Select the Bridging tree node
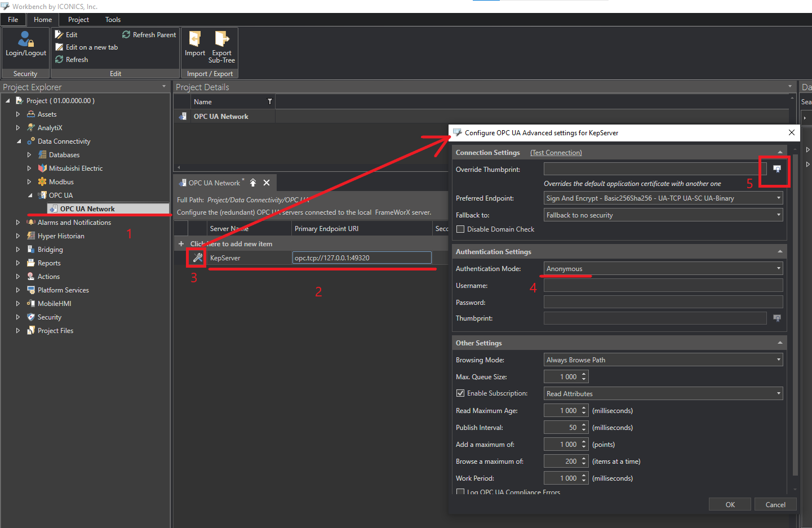Screen dimensions: 812x528 click(x=50, y=250)
